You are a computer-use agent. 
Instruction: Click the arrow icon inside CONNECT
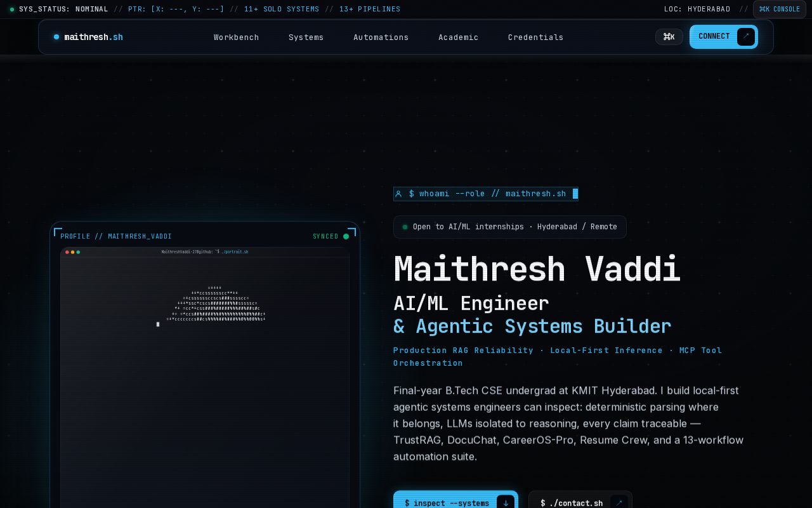746,36
